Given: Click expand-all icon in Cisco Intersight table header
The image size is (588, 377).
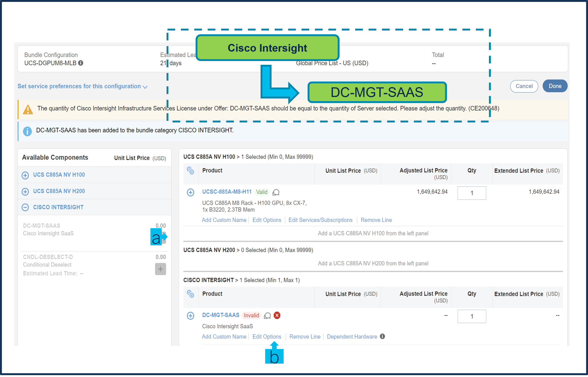Looking at the screenshot, I should 190,294.
